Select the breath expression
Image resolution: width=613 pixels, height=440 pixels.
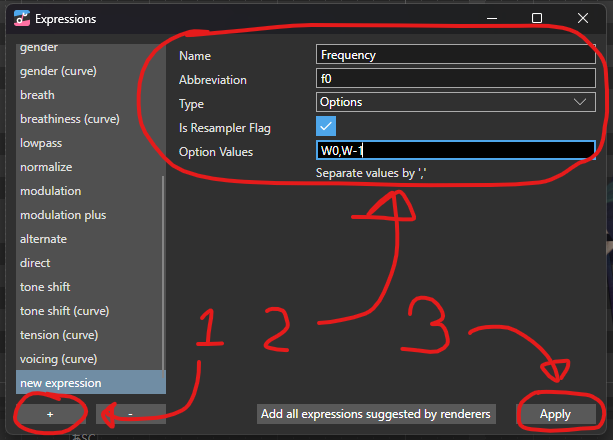[91, 95]
